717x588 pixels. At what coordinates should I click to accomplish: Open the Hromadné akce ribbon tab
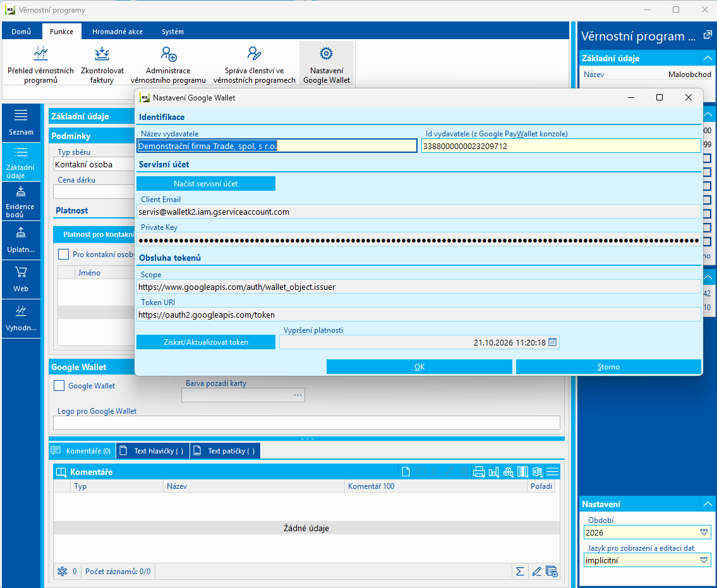pos(117,32)
